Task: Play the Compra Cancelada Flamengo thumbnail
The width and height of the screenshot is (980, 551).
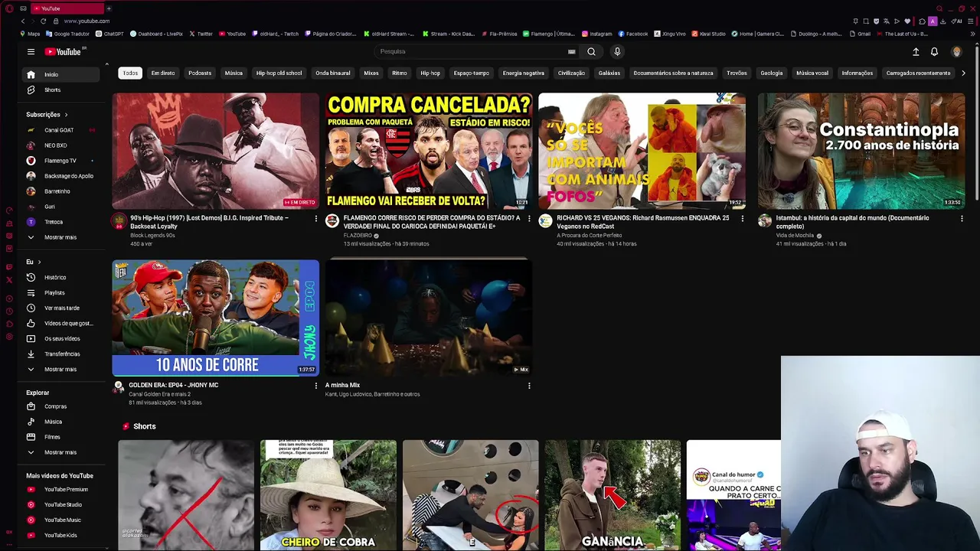Action: pyautogui.click(x=429, y=151)
